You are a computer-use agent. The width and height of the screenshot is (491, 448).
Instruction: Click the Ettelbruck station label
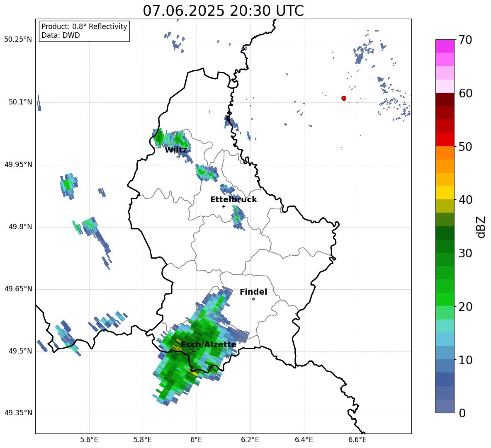tap(233, 200)
